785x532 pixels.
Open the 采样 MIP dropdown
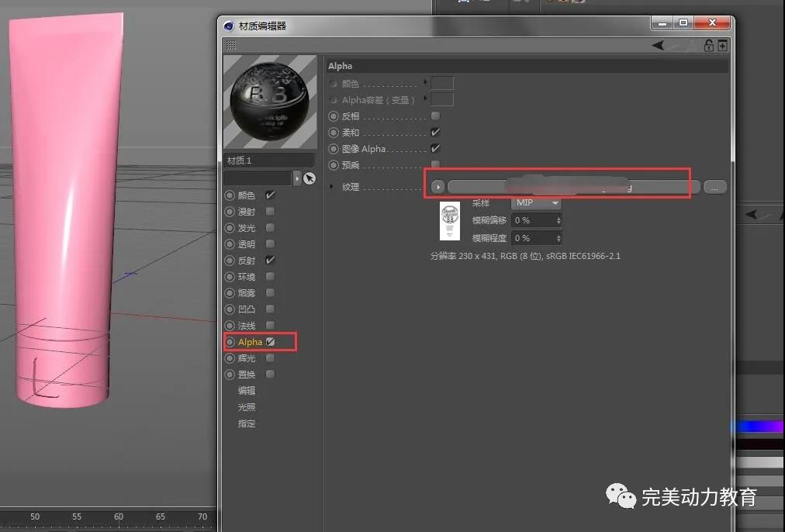coord(537,203)
